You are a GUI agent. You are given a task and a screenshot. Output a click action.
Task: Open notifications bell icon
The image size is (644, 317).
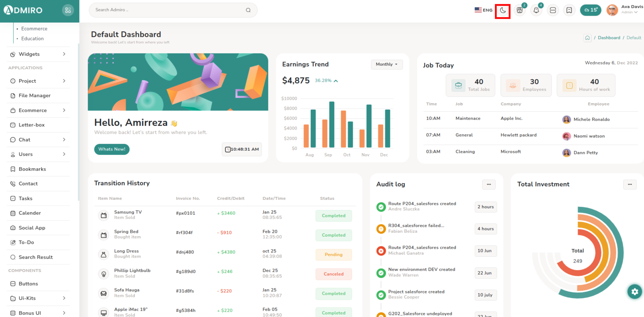click(536, 10)
